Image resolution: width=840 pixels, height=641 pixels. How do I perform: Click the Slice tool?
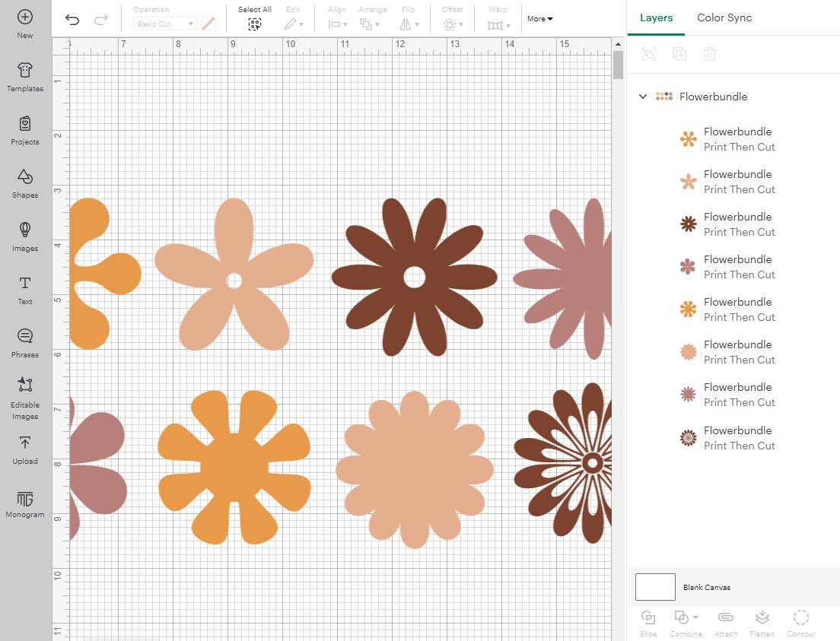click(x=647, y=622)
